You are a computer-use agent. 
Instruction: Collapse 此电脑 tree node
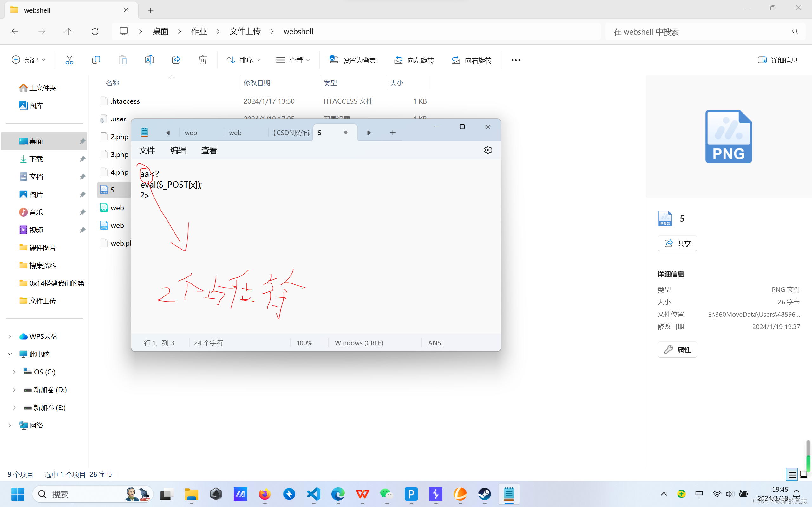coord(10,354)
